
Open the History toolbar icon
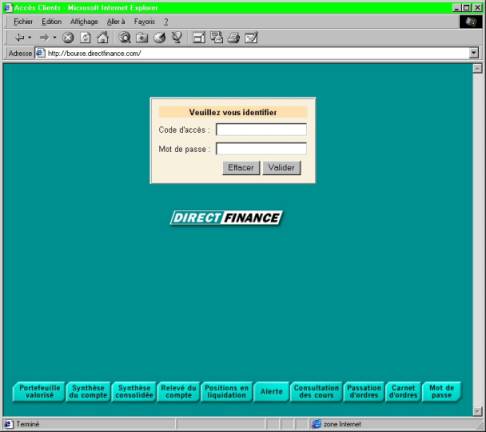coord(160,38)
